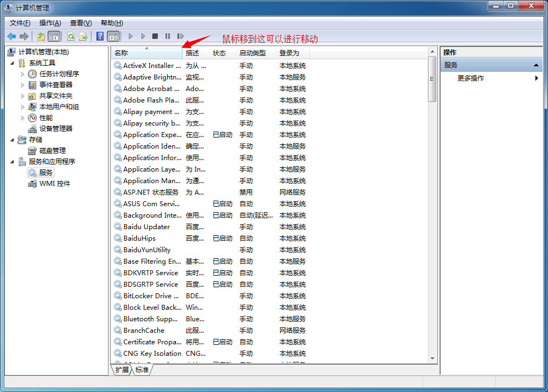The image size is (548, 392).
Task: Open the 操作(A) menu
Action: [50, 23]
